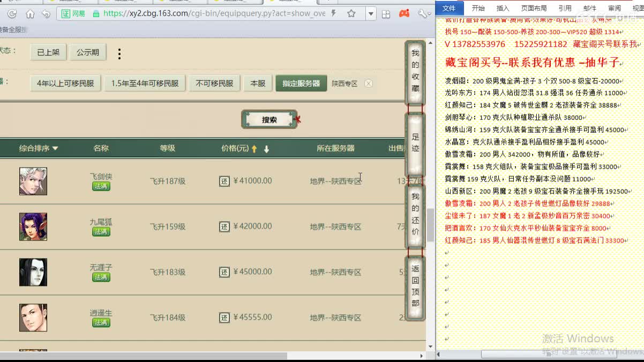Open the 我的收藏 side panel

[415, 73]
